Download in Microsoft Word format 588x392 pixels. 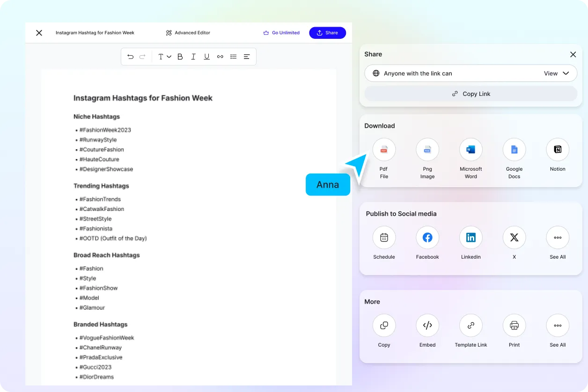[x=470, y=149]
